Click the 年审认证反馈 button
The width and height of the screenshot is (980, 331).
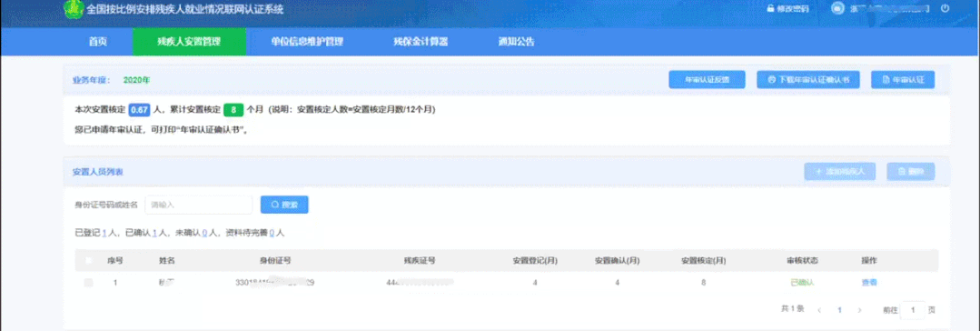707,80
